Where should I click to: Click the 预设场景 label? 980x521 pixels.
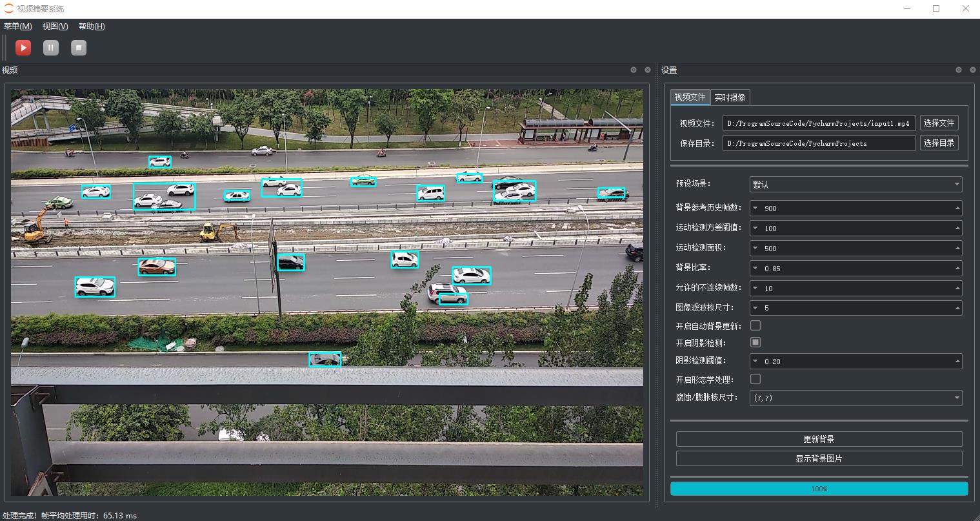click(693, 184)
